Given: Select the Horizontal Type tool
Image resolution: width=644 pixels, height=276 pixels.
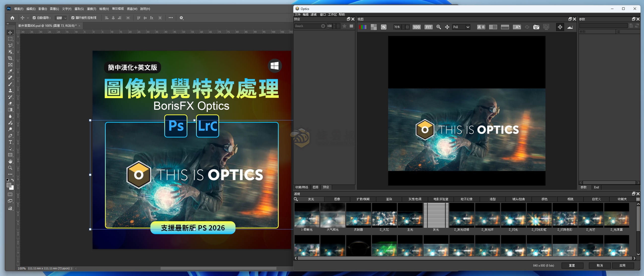Looking at the screenshot, I should point(10,142).
